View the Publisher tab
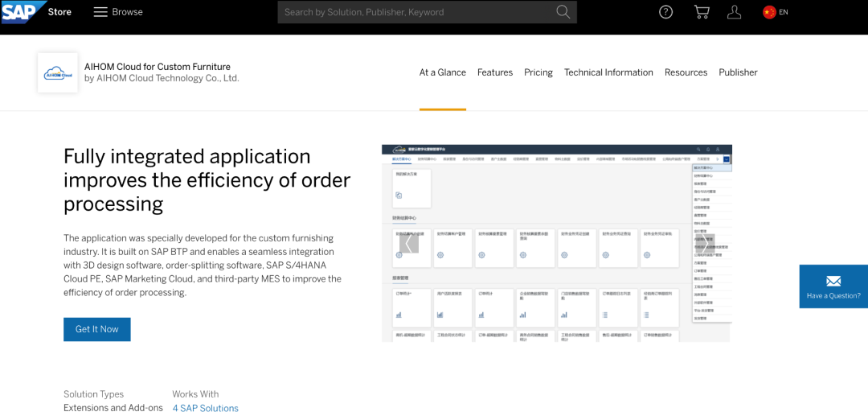 [738, 72]
